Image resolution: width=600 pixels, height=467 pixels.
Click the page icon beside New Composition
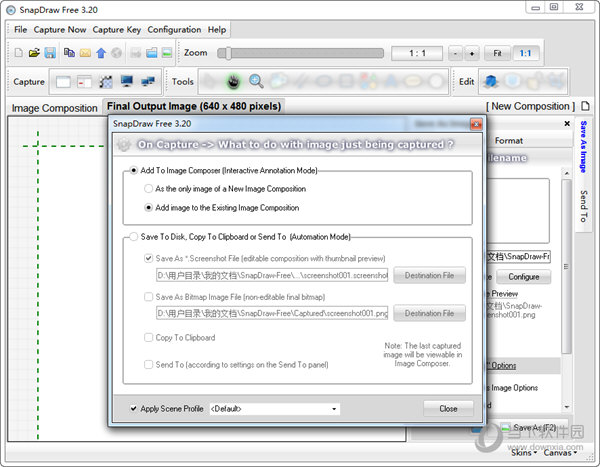click(585, 106)
